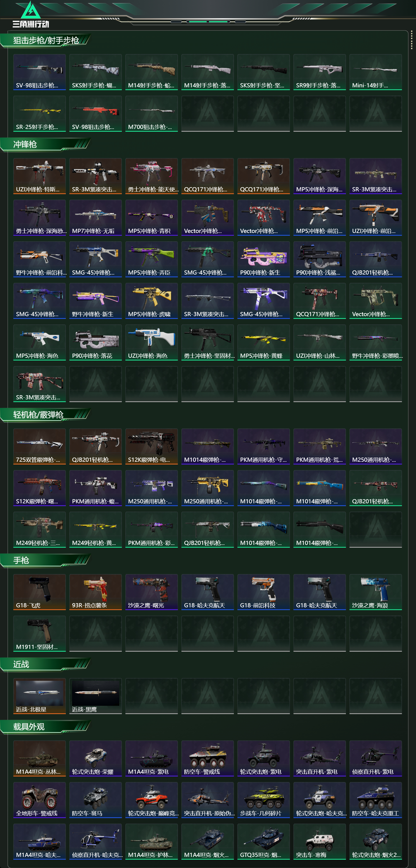Choose the MP5冲锋枪-虎啸 yellow skin
Screen dimensions: 416x868
coord(152,301)
